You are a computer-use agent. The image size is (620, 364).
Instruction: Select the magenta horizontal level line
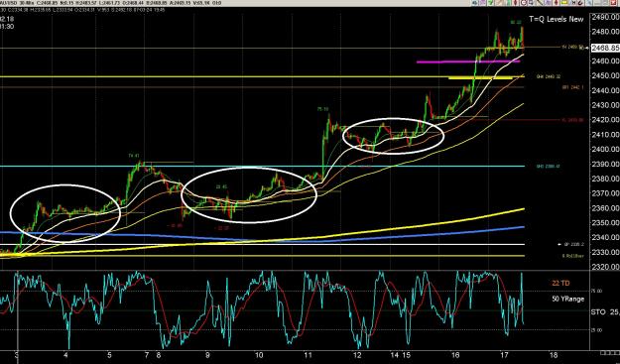tap(468, 61)
